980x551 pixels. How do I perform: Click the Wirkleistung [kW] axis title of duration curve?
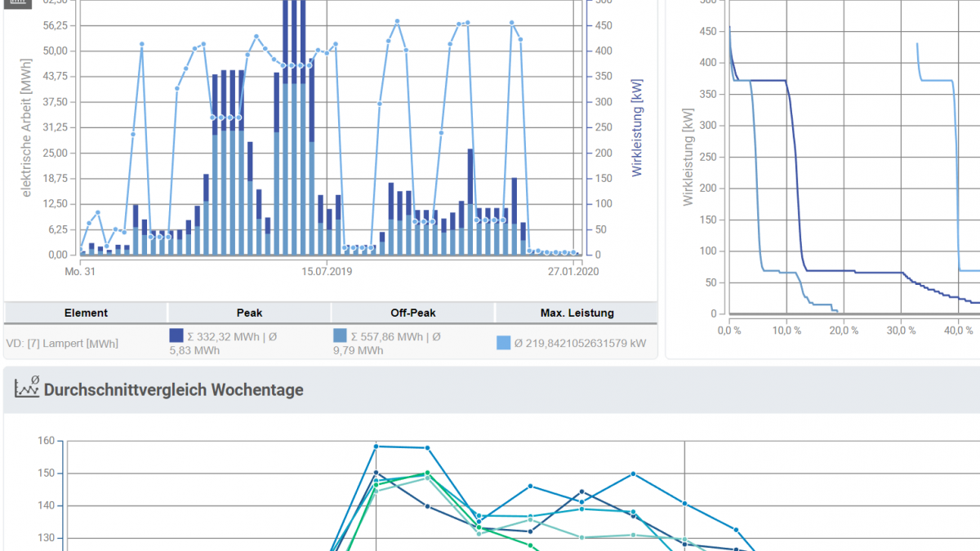(x=688, y=158)
